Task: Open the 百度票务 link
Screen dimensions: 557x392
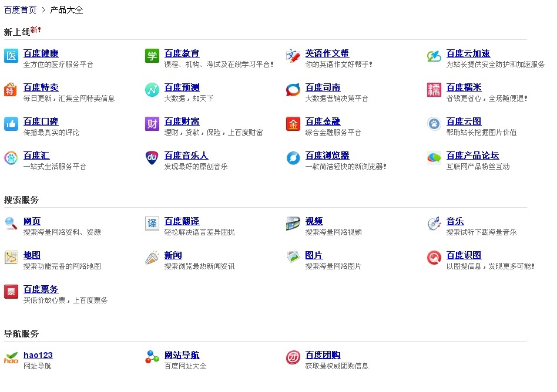Action: (x=41, y=289)
